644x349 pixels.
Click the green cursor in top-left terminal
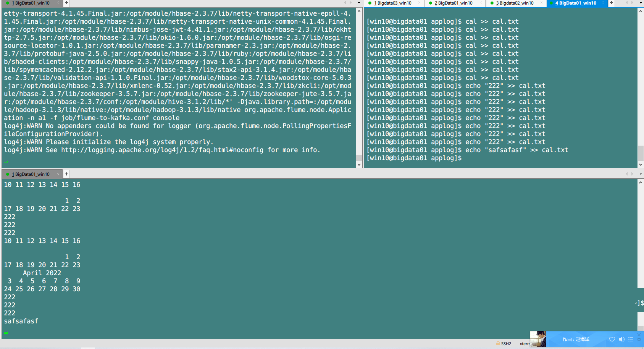pos(6,162)
